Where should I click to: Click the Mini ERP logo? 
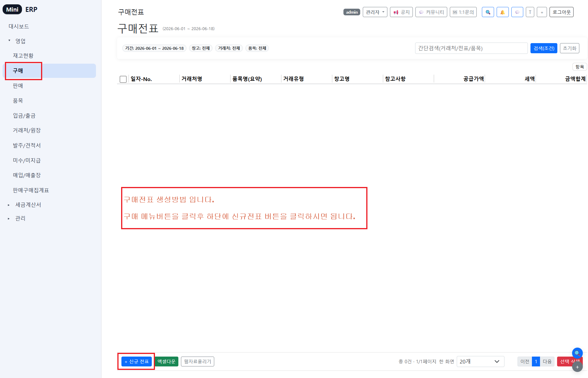(x=20, y=10)
